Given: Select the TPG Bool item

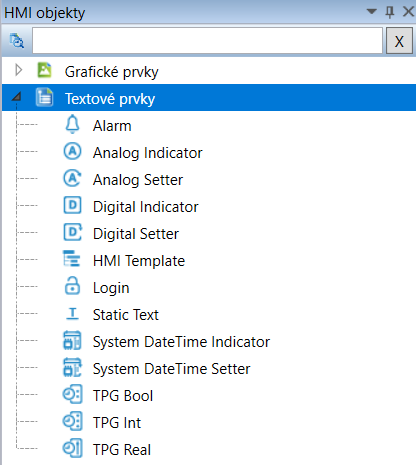Looking at the screenshot, I should coord(123,396).
